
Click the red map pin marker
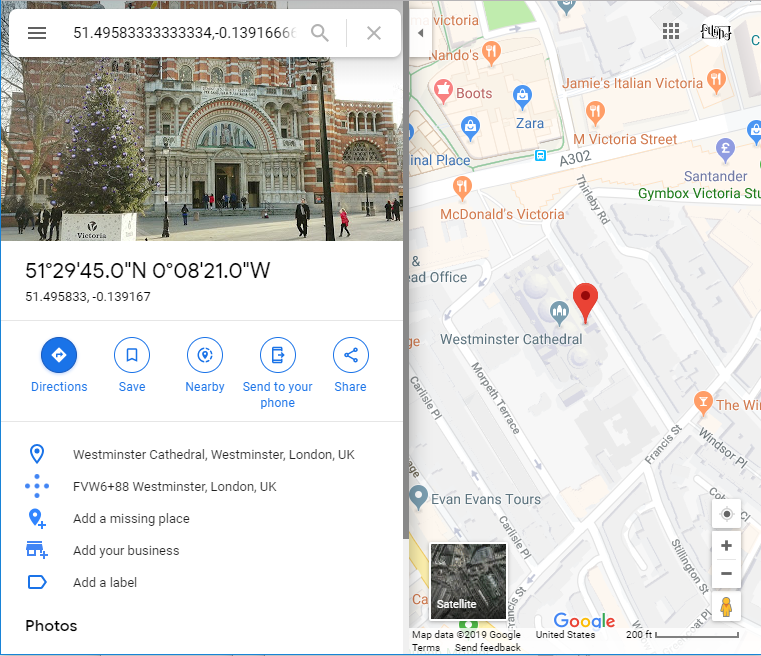point(585,302)
